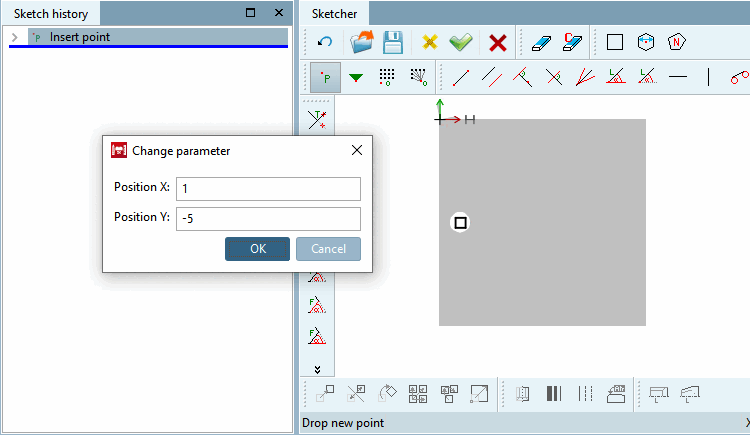Click the thick vertical bars icon
750x435 pixels.
(554, 394)
